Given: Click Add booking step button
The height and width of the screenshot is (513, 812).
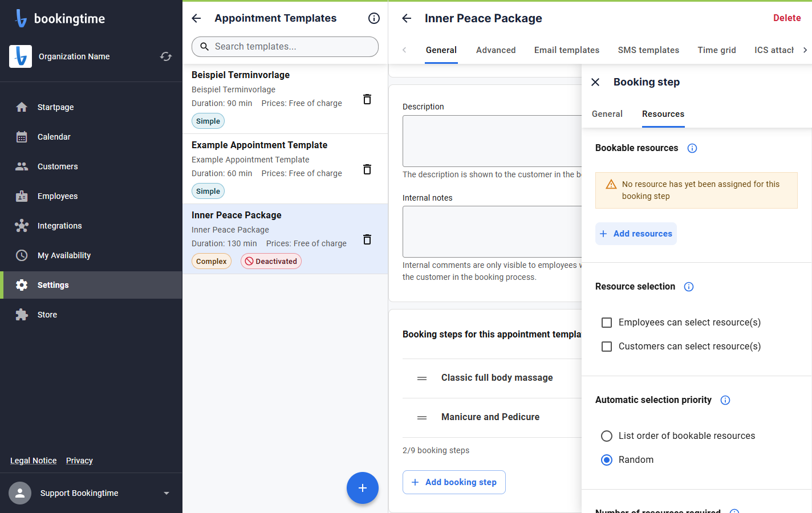Looking at the screenshot, I should [454, 482].
